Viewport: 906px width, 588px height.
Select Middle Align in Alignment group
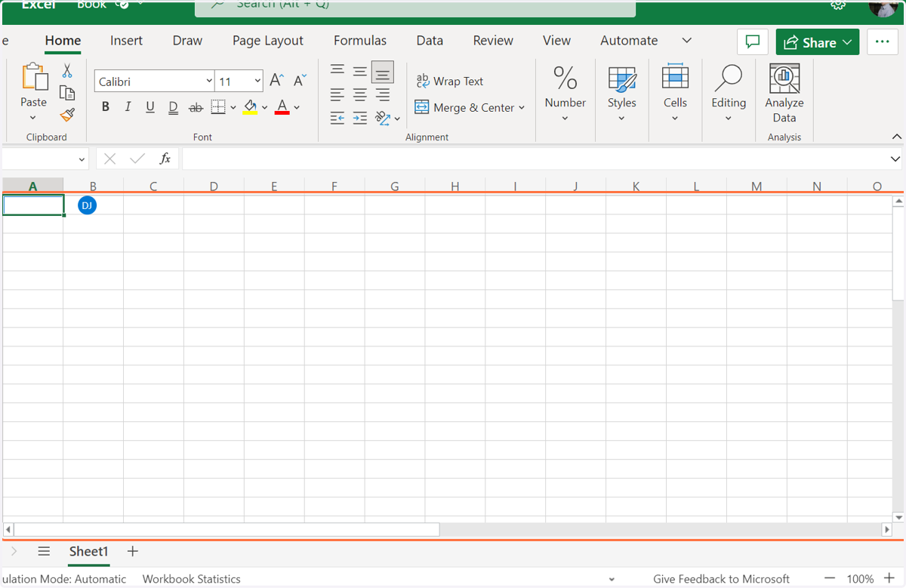tap(360, 71)
